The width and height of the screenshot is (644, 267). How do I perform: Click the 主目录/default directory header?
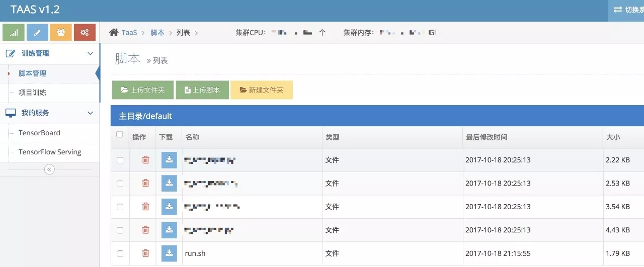point(145,116)
